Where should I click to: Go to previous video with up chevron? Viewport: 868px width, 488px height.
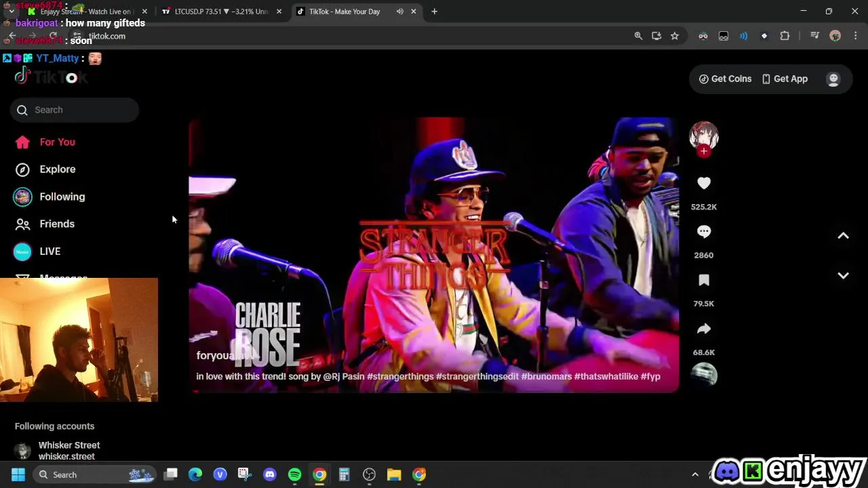tap(843, 236)
